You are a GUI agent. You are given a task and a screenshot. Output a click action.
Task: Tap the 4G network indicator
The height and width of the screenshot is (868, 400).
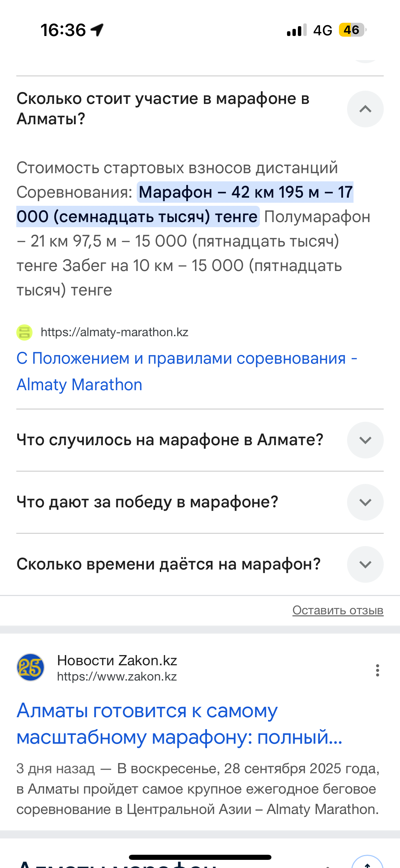[x=322, y=30]
